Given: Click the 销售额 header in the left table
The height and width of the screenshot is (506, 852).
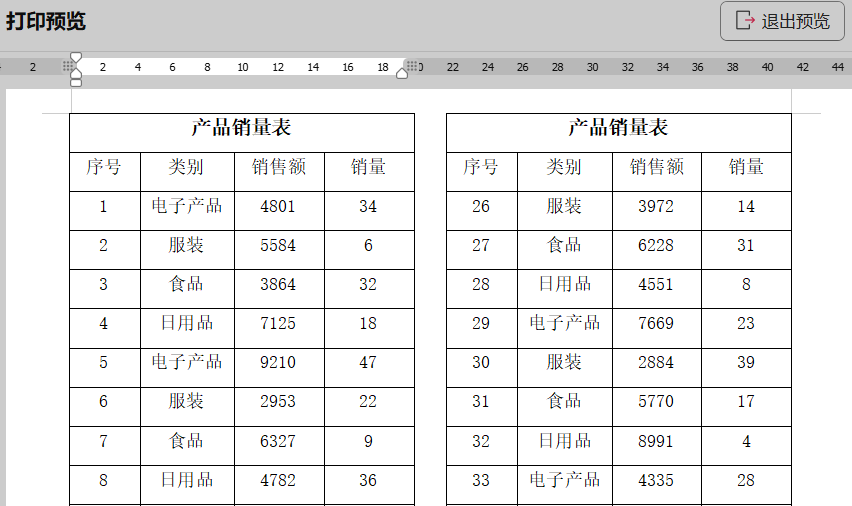Looking at the screenshot, I should click(x=278, y=167).
